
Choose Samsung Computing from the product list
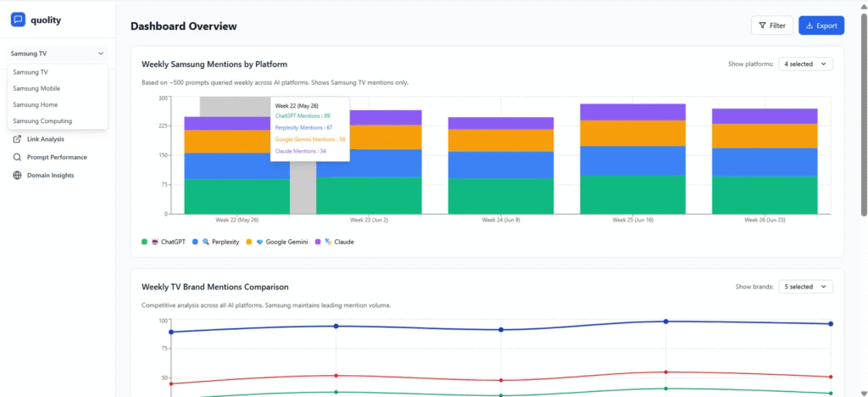coord(58,120)
